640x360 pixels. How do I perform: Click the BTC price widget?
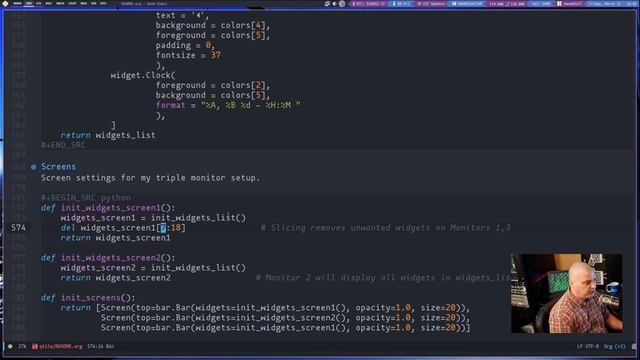point(369,4)
